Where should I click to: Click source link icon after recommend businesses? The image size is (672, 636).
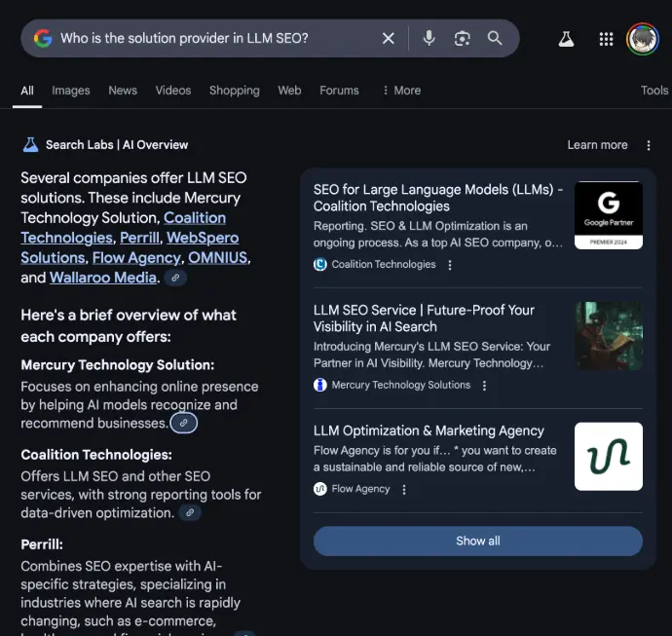(184, 423)
